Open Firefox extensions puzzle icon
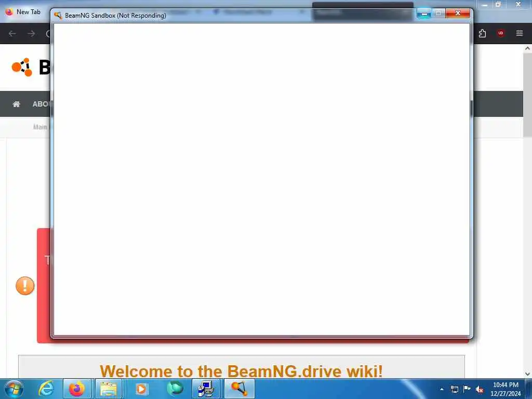532x399 pixels. pos(482,33)
